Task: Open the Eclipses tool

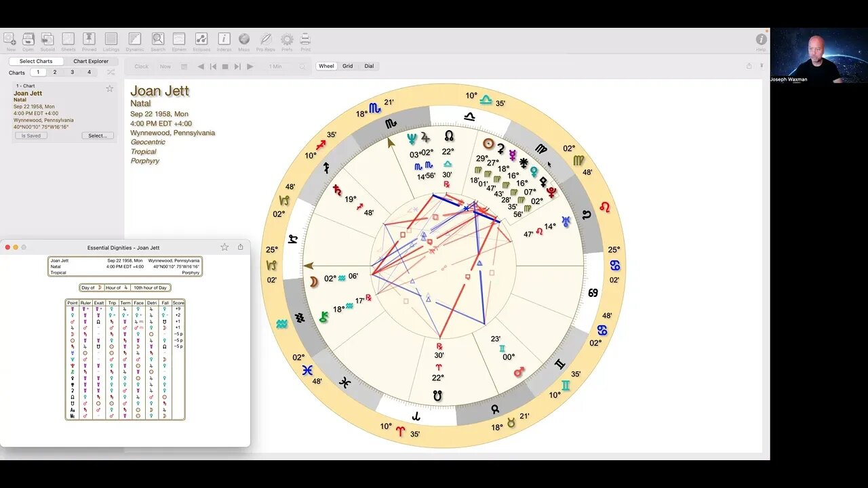Action: click(x=201, y=40)
